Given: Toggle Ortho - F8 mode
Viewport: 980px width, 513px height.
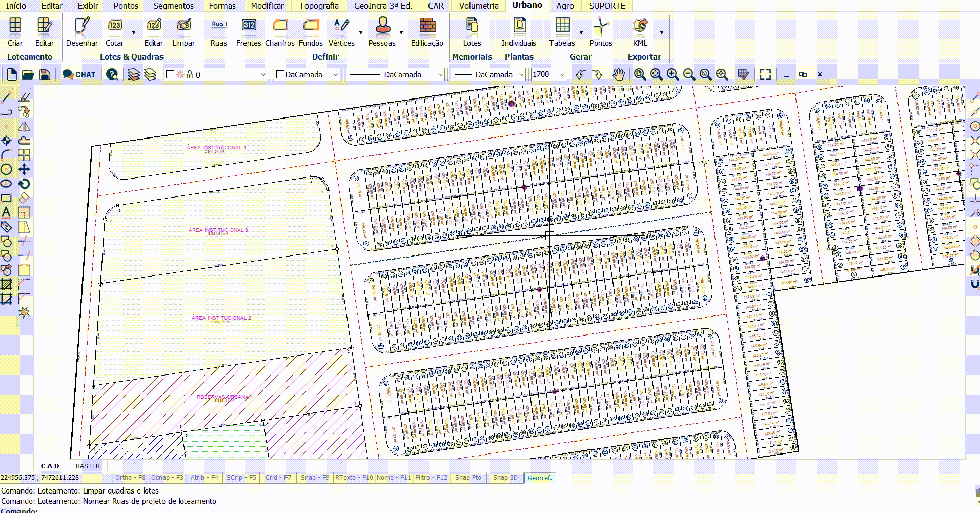Looking at the screenshot, I should (x=130, y=477).
